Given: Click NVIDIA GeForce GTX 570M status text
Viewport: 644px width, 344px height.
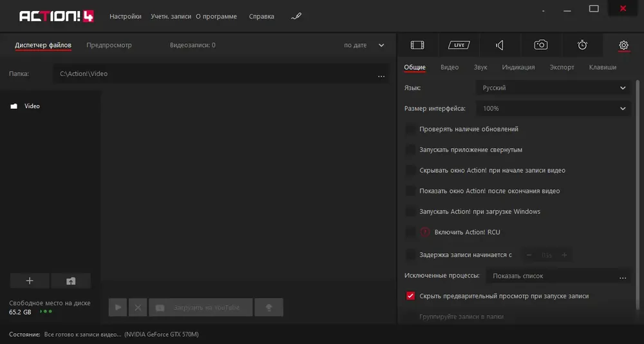Looking at the screenshot, I should (x=162, y=334).
